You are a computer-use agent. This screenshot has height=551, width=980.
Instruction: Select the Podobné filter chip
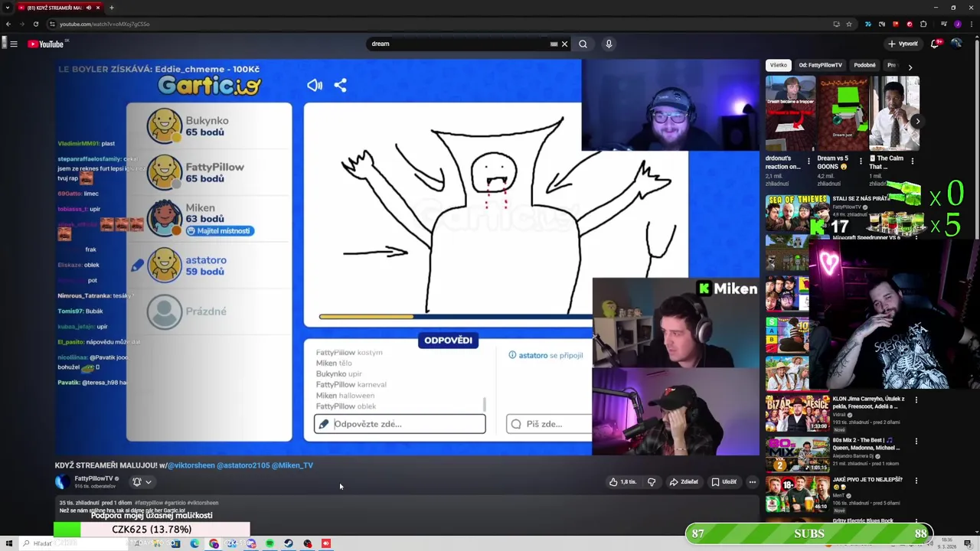coord(864,65)
